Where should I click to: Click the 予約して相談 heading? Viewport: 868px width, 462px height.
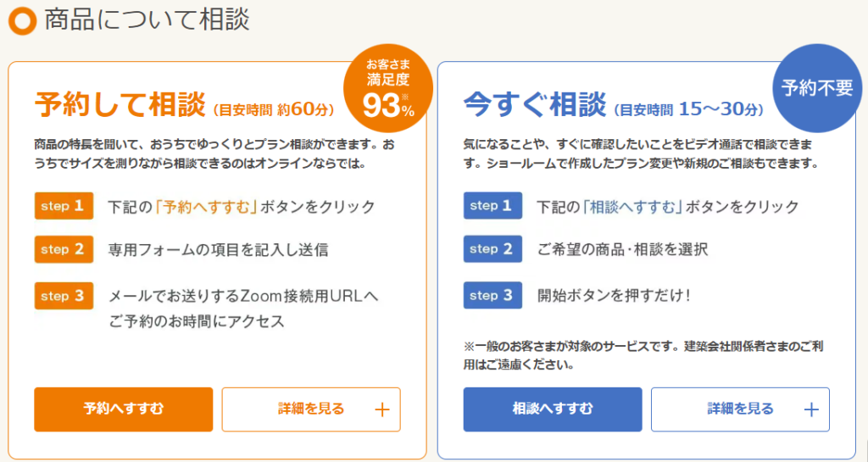(120, 105)
